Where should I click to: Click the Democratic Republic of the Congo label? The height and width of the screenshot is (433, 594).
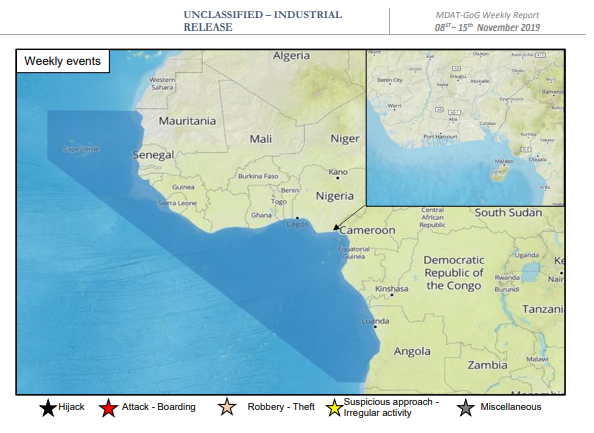click(x=454, y=273)
